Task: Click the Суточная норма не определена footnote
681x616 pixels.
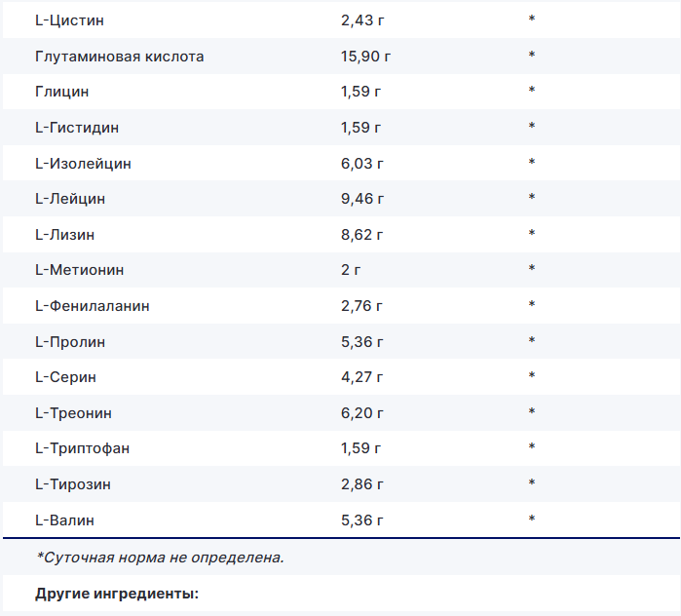Action: [160, 558]
